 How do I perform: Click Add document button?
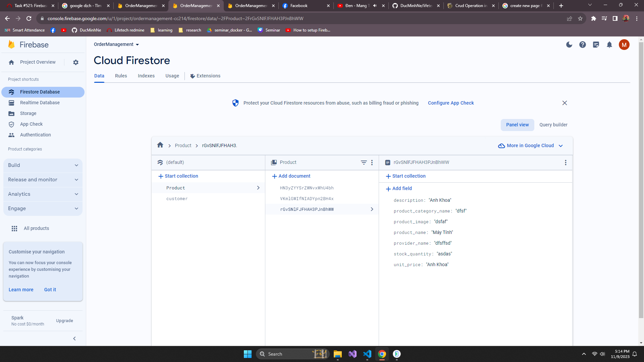(x=291, y=176)
